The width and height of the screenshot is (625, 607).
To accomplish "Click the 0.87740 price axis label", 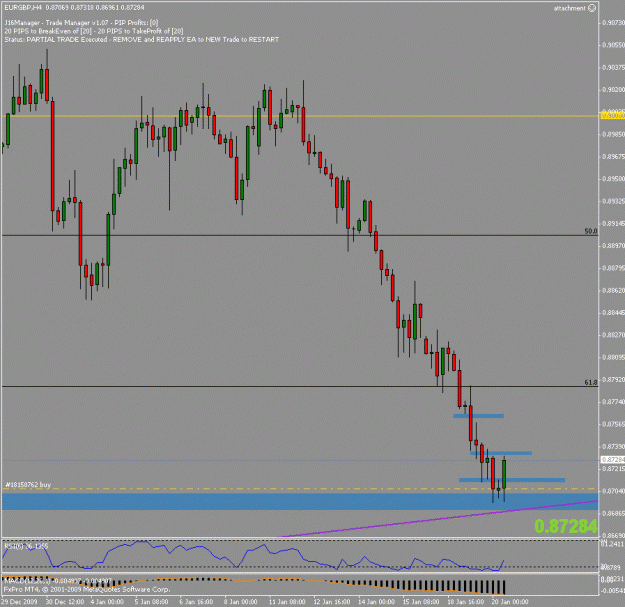I will (613, 402).
